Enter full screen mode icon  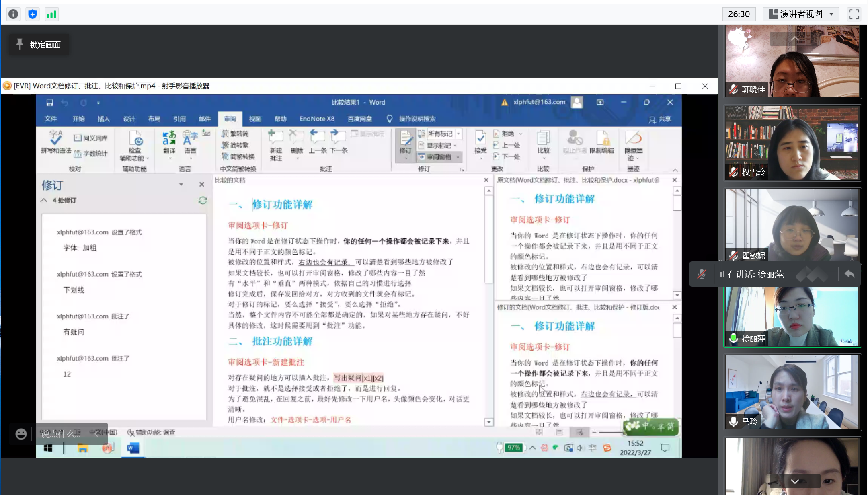tap(854, 14)
